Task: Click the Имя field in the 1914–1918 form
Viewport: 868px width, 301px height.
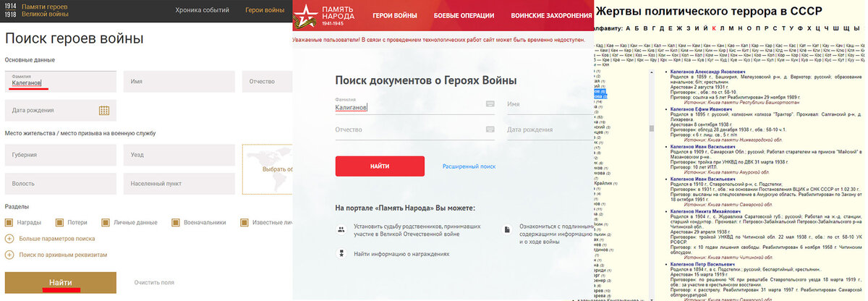Action: tap(179, 81)
